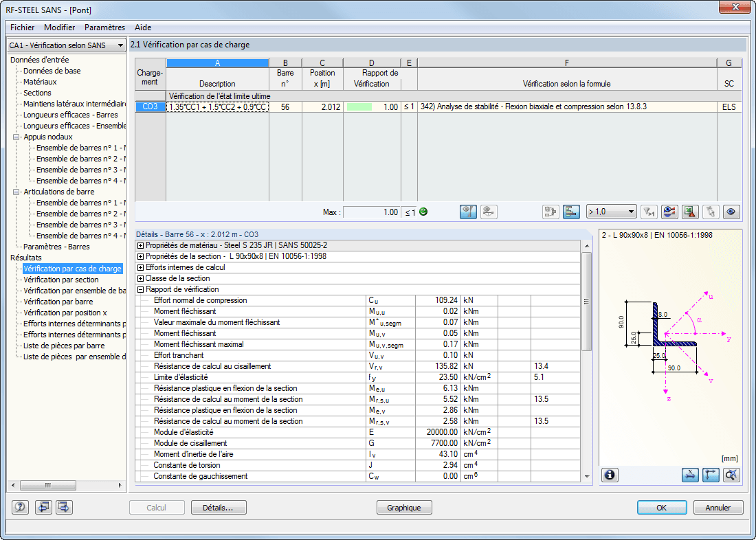Click the Excel export icon
The image size is (756, 540).
(690, 212)
